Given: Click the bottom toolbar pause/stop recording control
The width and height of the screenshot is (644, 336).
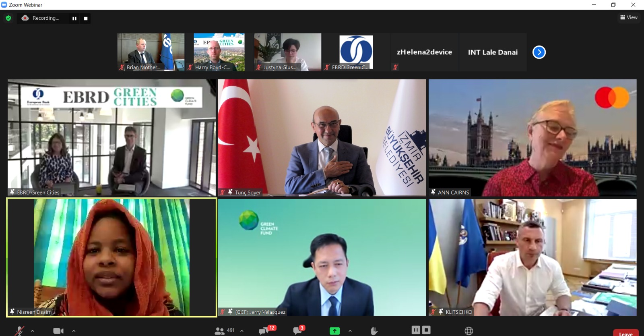Looking at the screenshot, I should tap(421, 330).
